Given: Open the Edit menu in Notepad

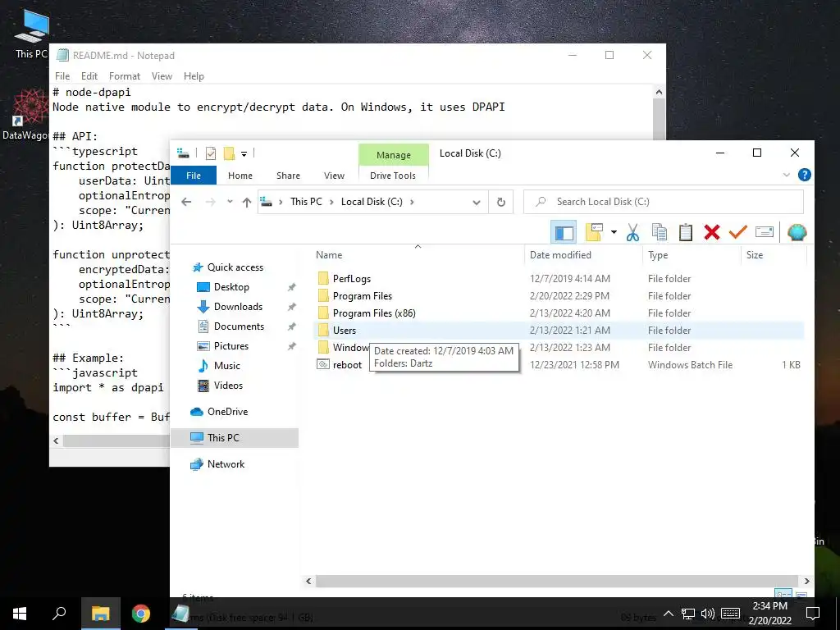Looking at the screenshot, I should coord(89,76).
